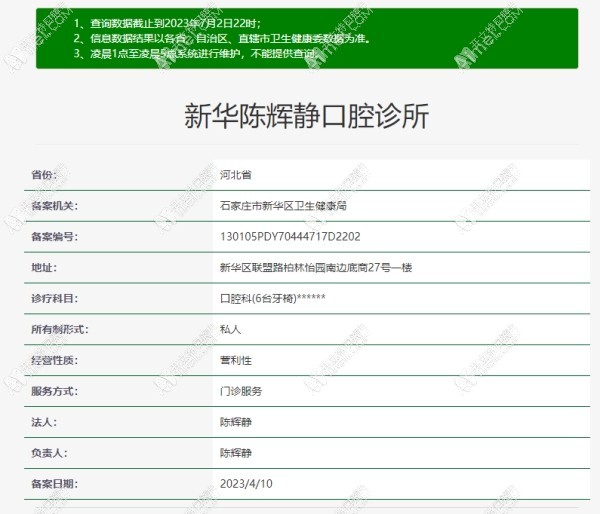Screen dimensions: 600x514
Task: Click the ownership value 私人
Action: (230, 329)
